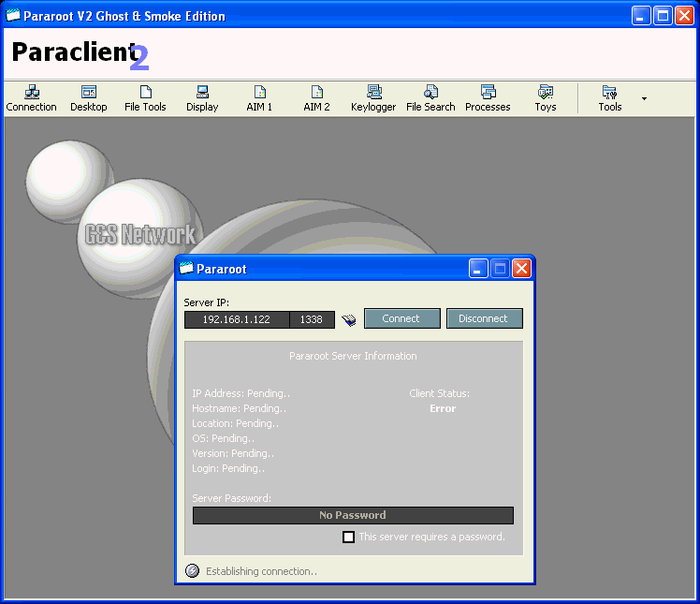Open the File Search tool

tap(430, 98)
